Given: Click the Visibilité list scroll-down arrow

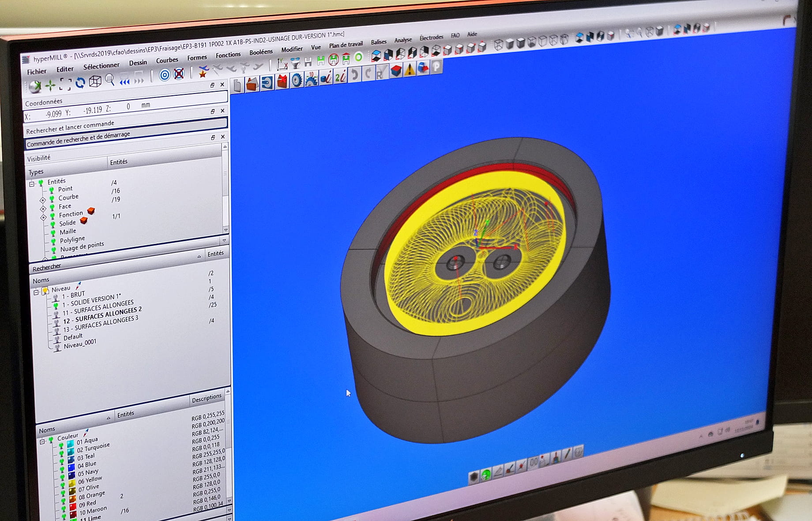Looking at the screenshot, I should [226, 230].
